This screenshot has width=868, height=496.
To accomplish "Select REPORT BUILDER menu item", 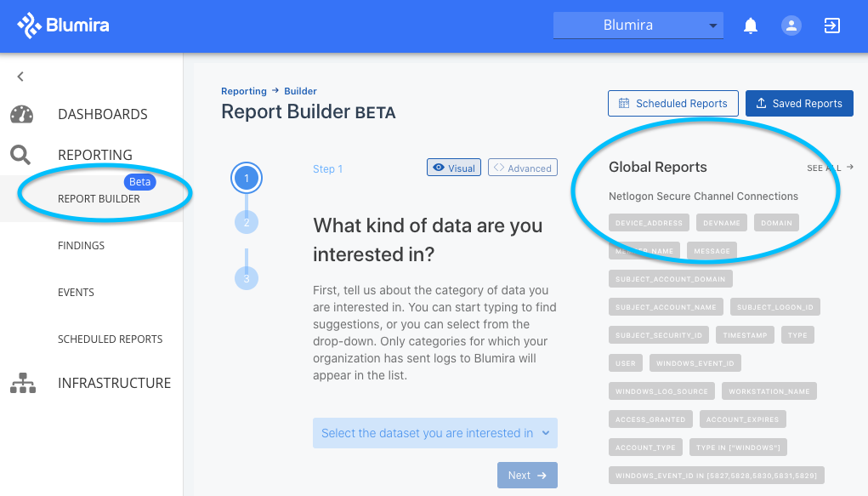I will [99, 199].
